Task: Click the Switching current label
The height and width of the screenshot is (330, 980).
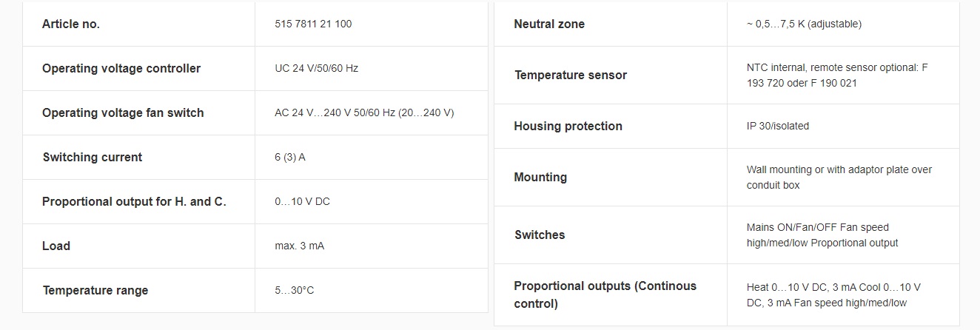Action: click(93, 157)
